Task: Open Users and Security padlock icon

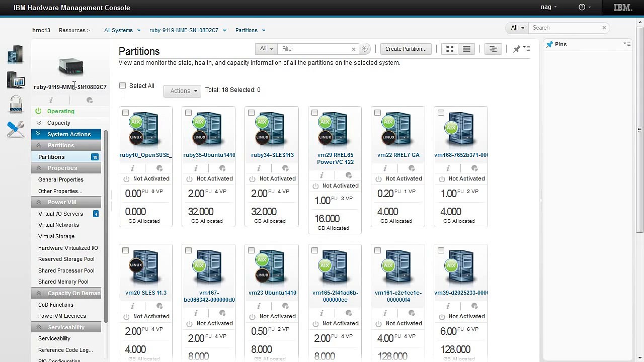Action: 16,104
